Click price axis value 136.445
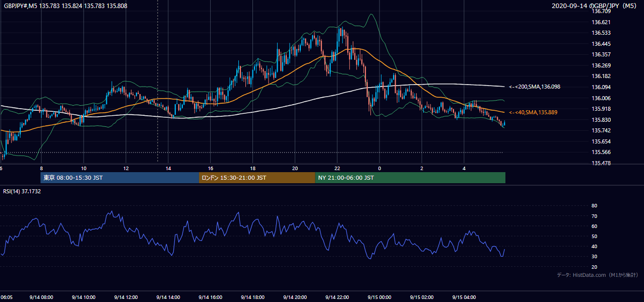This screenshot has width=644, height=302. coord(601,44)
